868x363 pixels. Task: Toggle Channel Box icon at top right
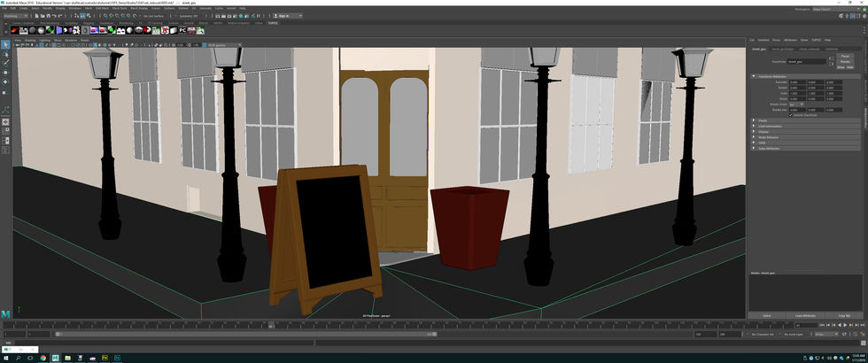[864, 16]
